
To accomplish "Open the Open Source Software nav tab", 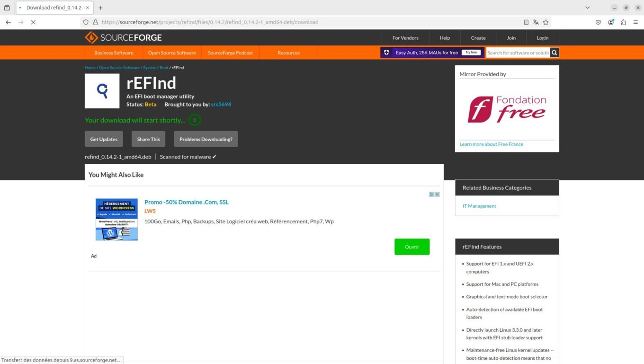I will pos(172,53).
